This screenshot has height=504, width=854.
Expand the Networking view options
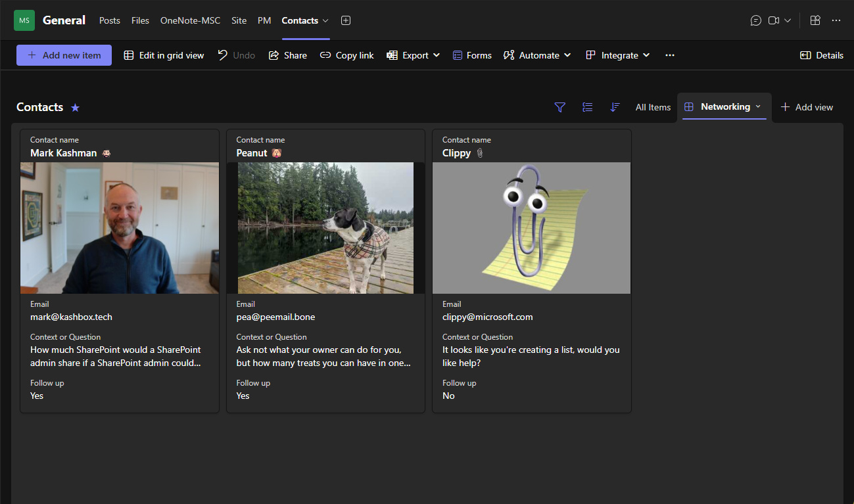pos(758,106)
